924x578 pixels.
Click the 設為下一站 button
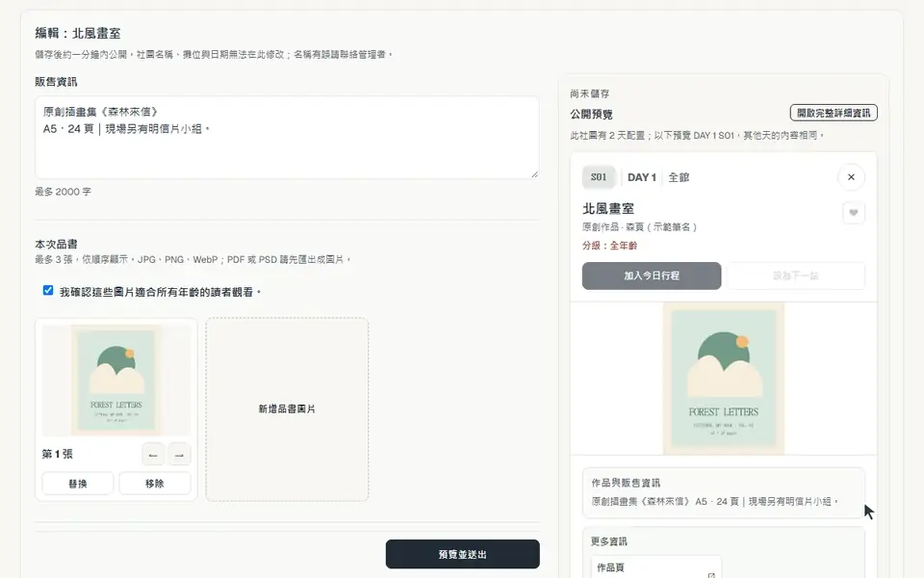(x=796, y=276)
